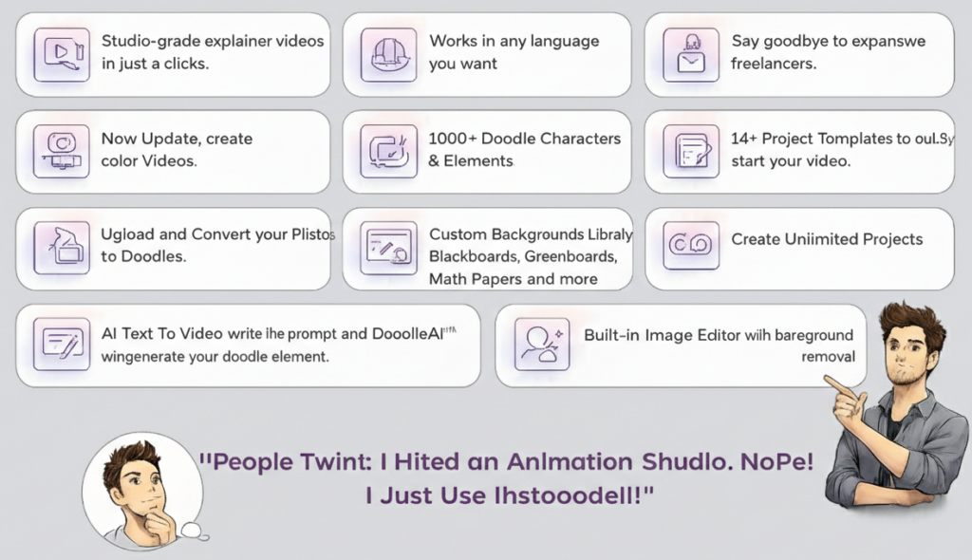The height and width of the screenshot is (560, 972).
Task: Click the pointing cartoon man illustration
Action: tap(896, 406)
